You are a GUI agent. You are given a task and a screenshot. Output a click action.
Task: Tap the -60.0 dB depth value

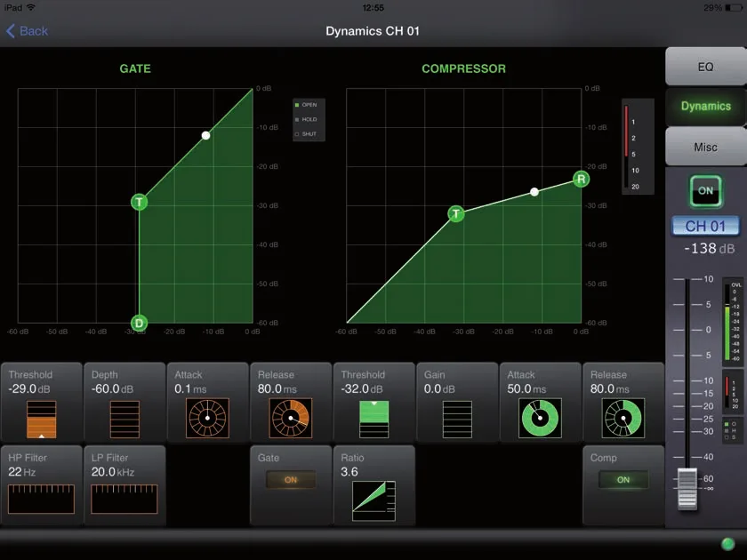tap(112, 389)
